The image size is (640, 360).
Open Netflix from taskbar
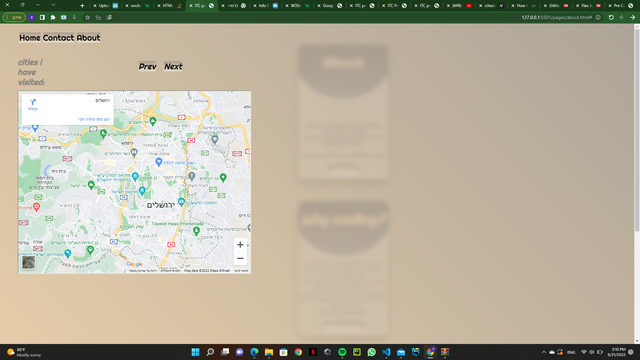pos(313,352)
